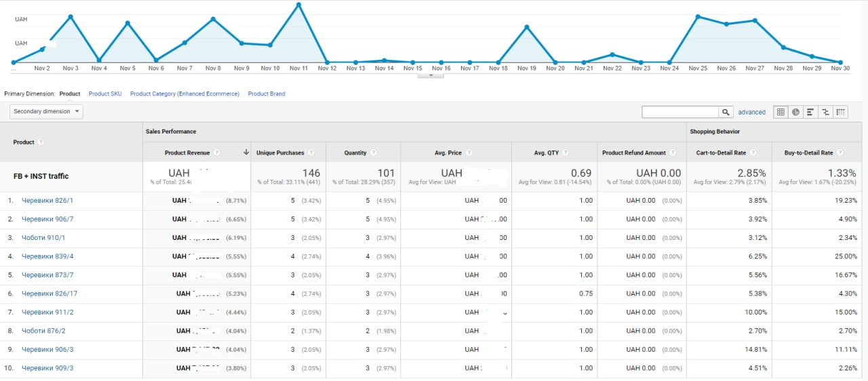Open the Secondary dimension dropdown

47,111
